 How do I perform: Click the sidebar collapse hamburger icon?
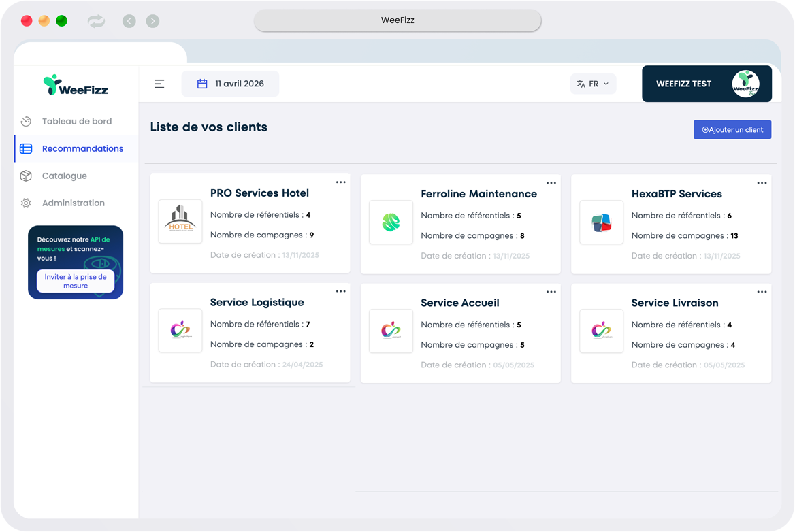[x=159, y=84]
